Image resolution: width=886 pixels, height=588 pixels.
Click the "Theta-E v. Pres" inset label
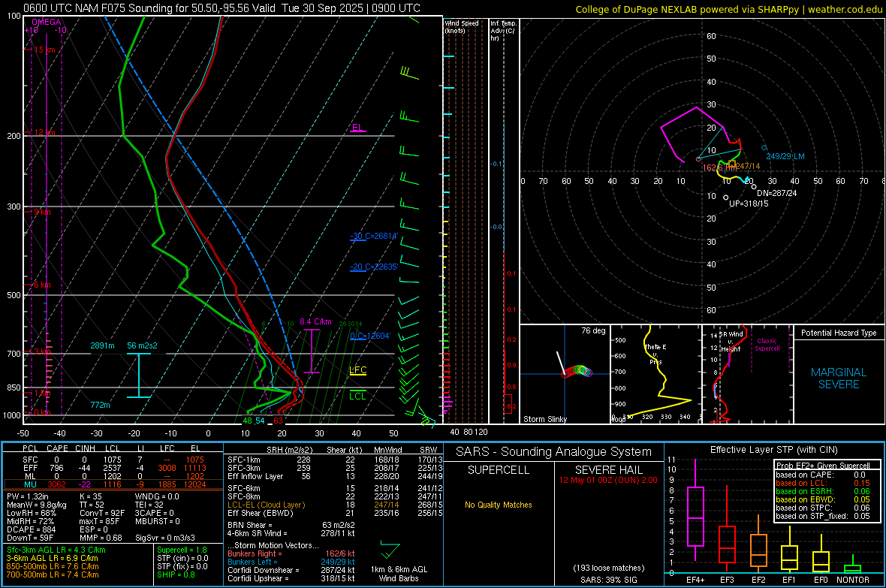click(x=655, y=354)
